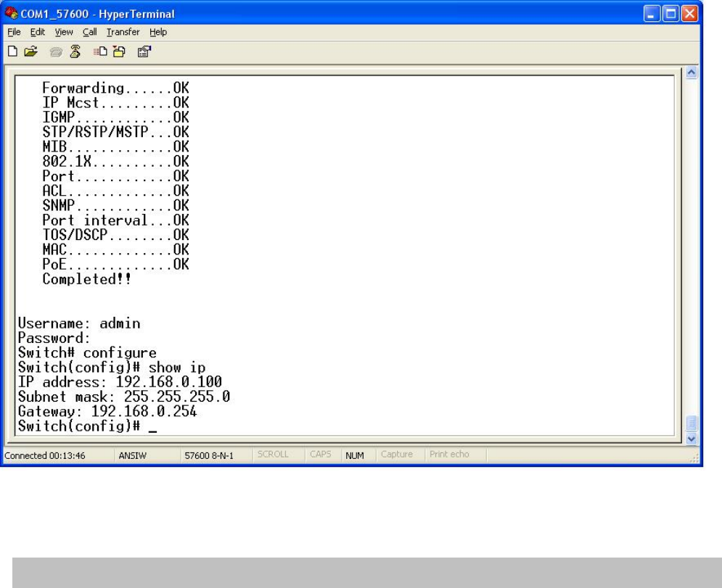Click the HyperTerminal title bar app icon
Screen dimensions: 722x588
(11, 13)
